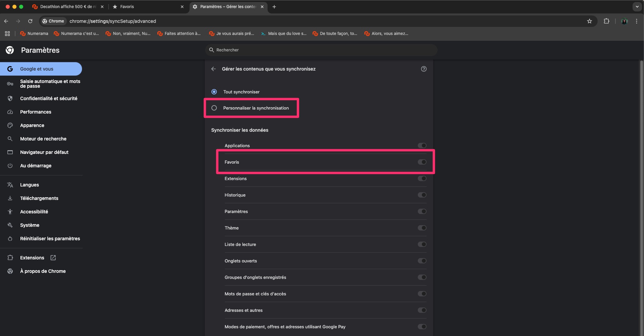644x336 pixels.
Task: Open Réinitialiser les paramètres
Action: coord(41,239)
